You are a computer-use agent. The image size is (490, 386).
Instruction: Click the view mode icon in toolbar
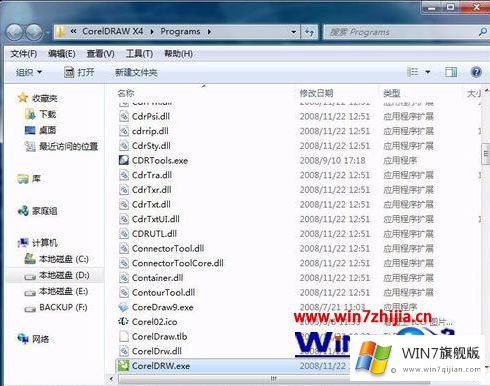pyautogui.click(x=413, y=72)
